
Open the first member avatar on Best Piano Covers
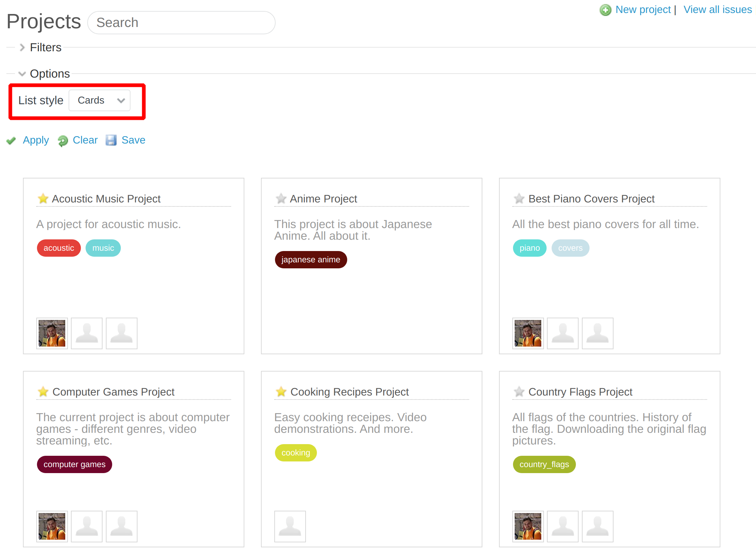point(528,333)
